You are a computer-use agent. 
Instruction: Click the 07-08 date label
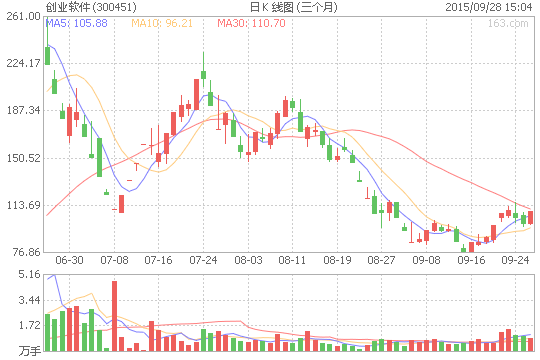tap(114, 260)
